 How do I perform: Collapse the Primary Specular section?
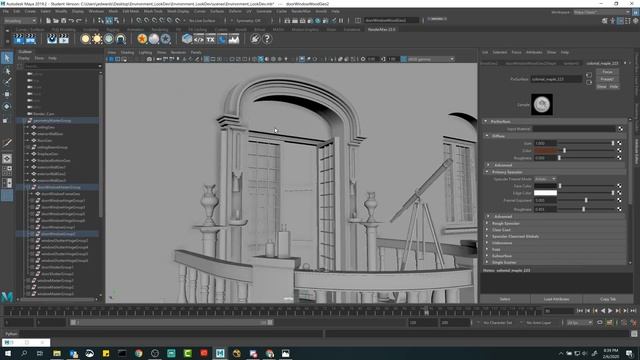coord(487,172)
